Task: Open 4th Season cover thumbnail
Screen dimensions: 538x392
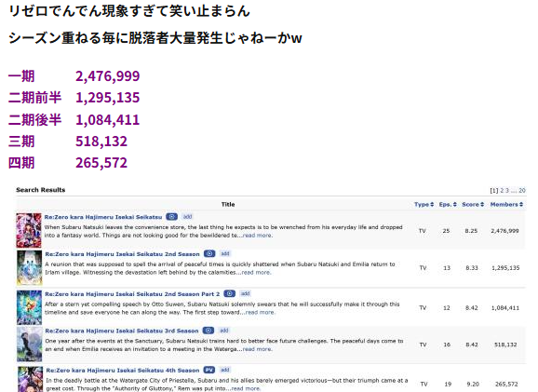Action: coord(30,380)
